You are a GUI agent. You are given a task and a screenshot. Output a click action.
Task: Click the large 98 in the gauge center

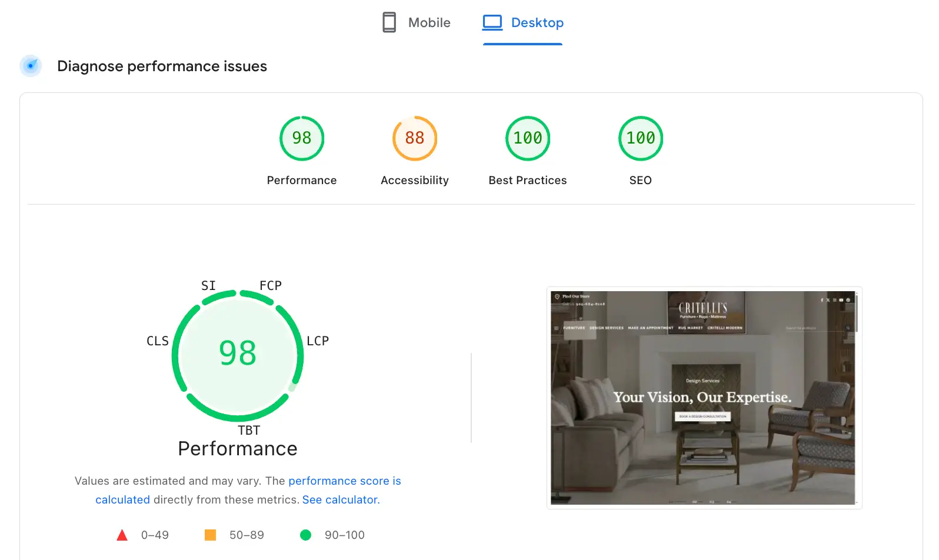coord(238,353)
